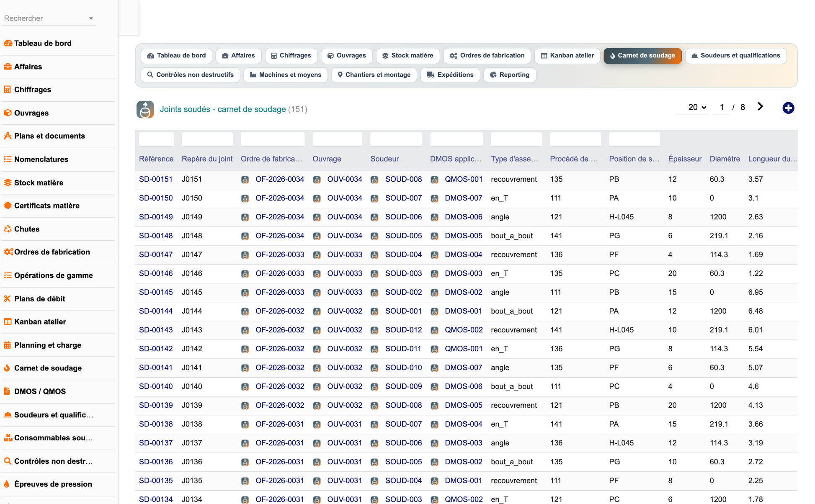Click the Épreuves de pression droplet icon
The image size is (815, 504).
pos(7,484)
